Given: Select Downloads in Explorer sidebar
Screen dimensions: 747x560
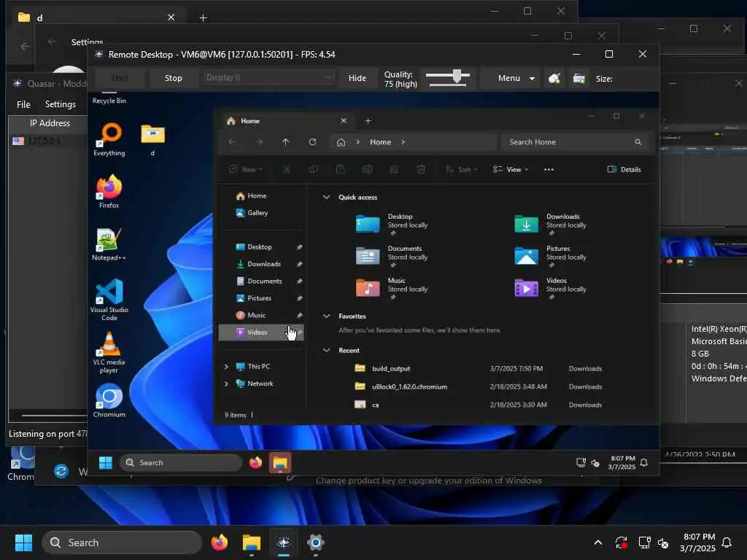Looking at the screenshot, I should [262, 264].
